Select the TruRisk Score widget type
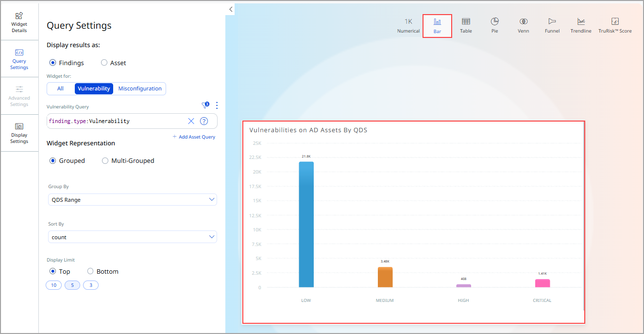The height and width of the screenshot is (334, 644). 615,26
